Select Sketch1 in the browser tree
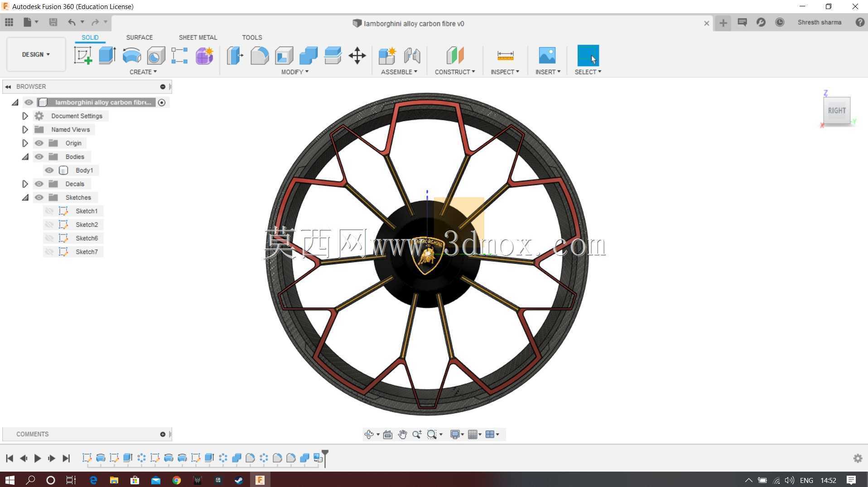The image size is (868, 487). click(x=87, y=211)
